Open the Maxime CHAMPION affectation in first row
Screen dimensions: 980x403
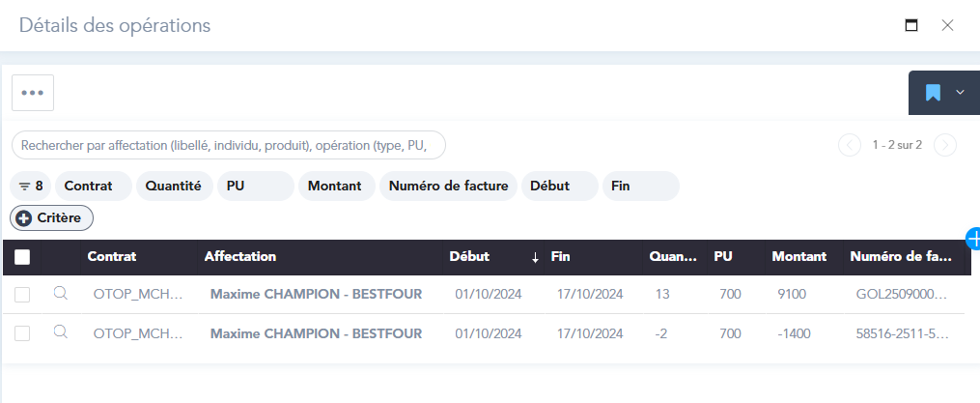point(316,295)
